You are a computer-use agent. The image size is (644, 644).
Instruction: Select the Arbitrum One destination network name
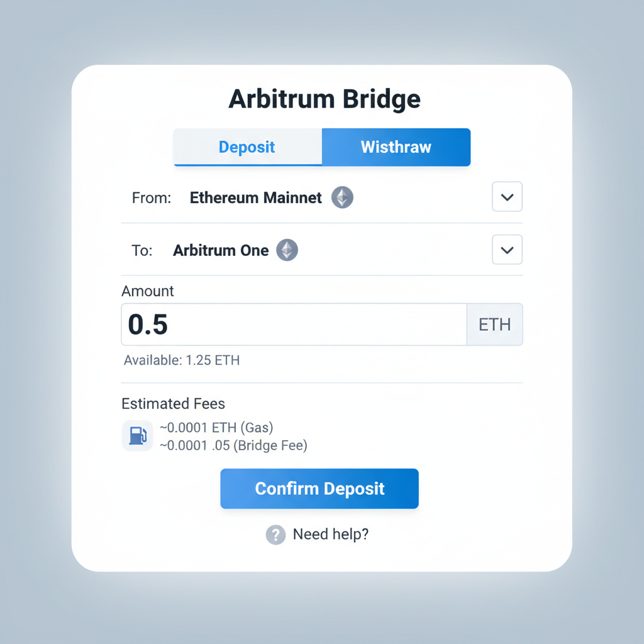220,250
